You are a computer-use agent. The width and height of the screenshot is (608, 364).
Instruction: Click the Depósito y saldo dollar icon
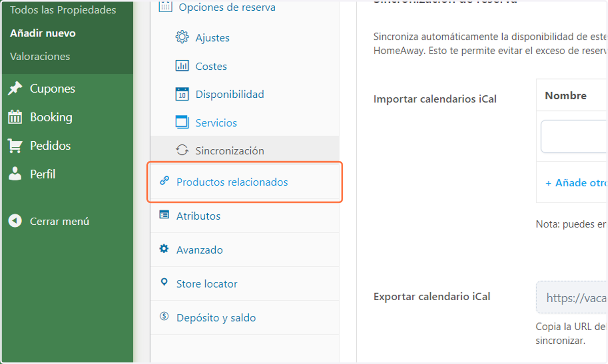pyautogui.click(x=164, y=316)
